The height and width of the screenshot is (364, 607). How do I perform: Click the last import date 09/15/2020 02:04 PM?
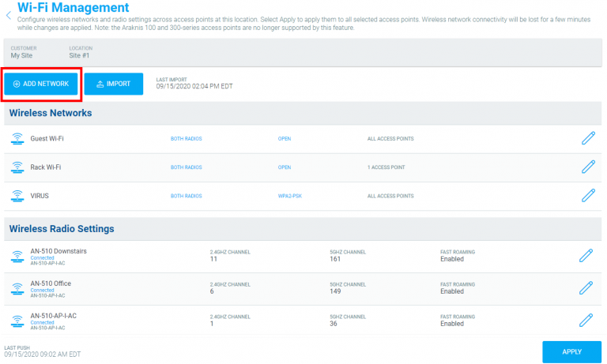click(x=194, y=86)
